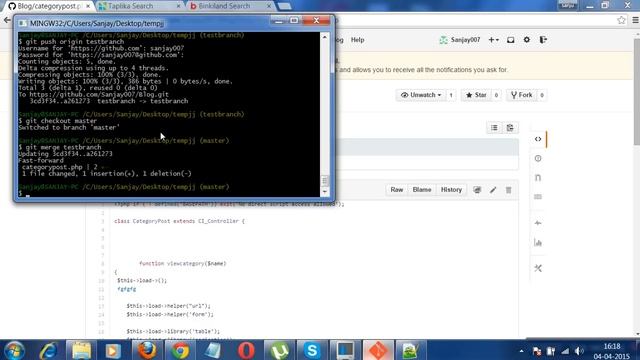Open Pulse icon in GitHub sidebar
The image size is (640, 360).
(x=538, y=223)
